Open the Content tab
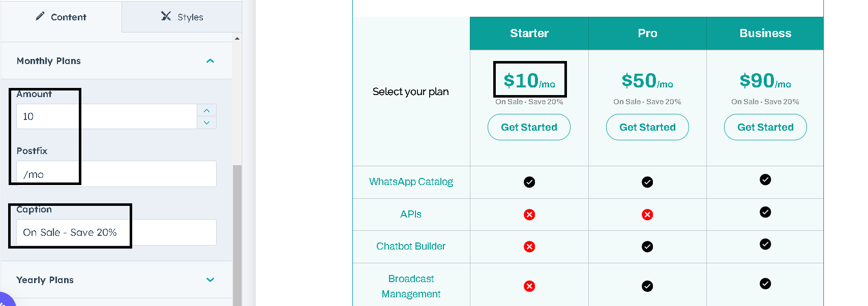The width and height of the screenshot is (868, 306). click(x=61, y=17)
